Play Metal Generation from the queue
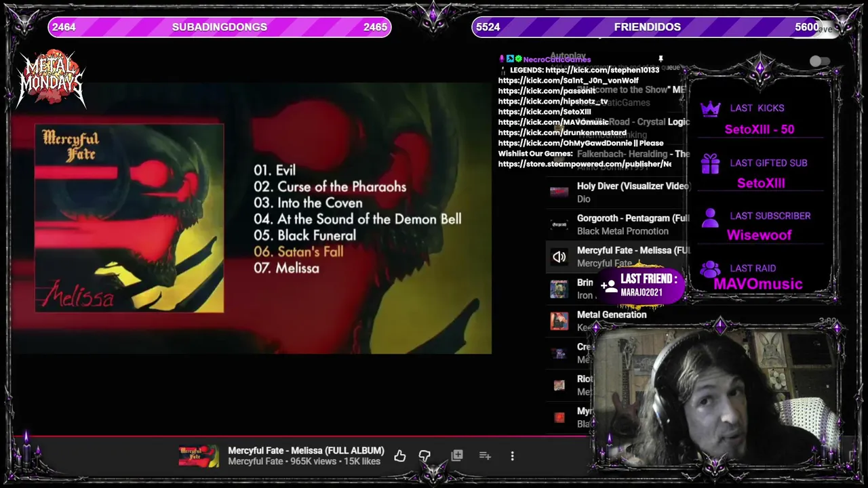Screen dimensions: 868x488 coord(612,314)
